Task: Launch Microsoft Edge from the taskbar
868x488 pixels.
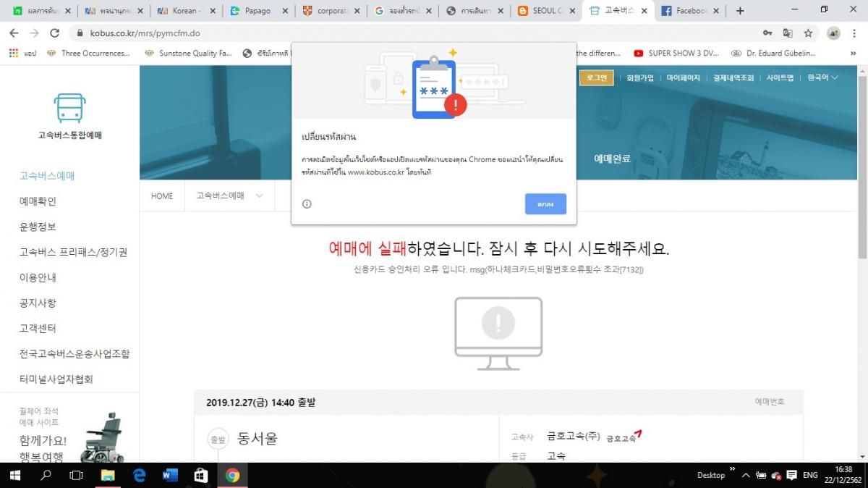Action: (139, 475)
